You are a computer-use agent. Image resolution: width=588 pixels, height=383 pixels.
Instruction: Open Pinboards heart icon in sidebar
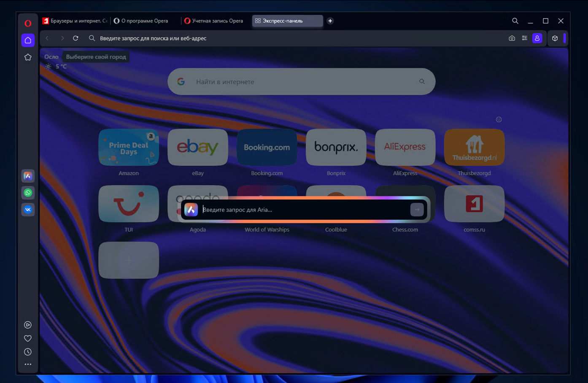point(28,338)
